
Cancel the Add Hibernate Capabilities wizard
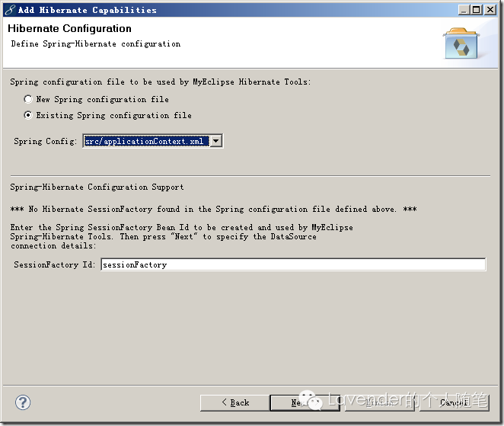(455, 403)
